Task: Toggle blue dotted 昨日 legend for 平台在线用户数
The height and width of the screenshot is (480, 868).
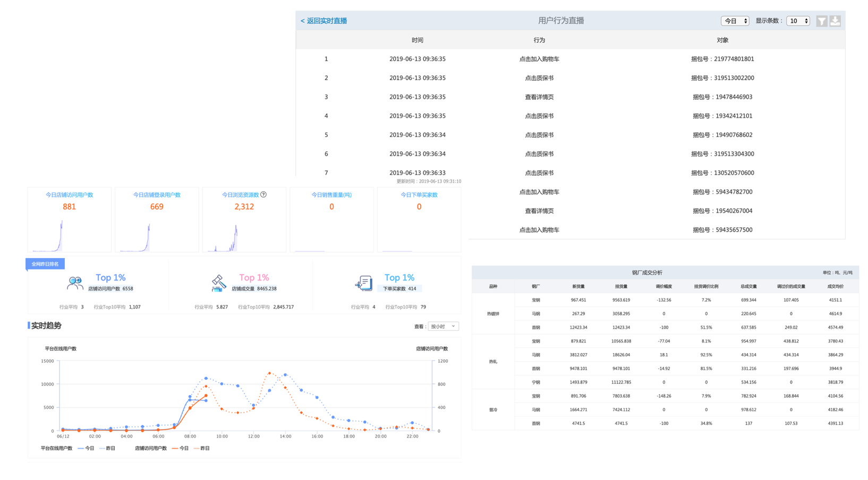Action: (x=107, y=448)
